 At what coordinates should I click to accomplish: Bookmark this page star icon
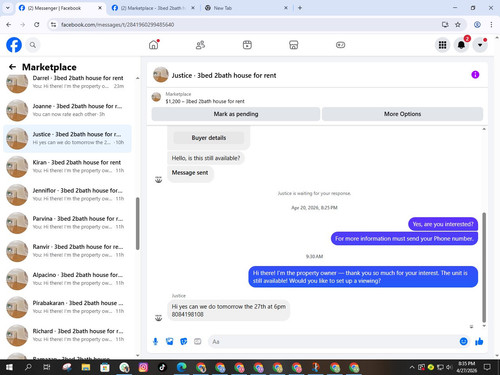pos(458,24)
